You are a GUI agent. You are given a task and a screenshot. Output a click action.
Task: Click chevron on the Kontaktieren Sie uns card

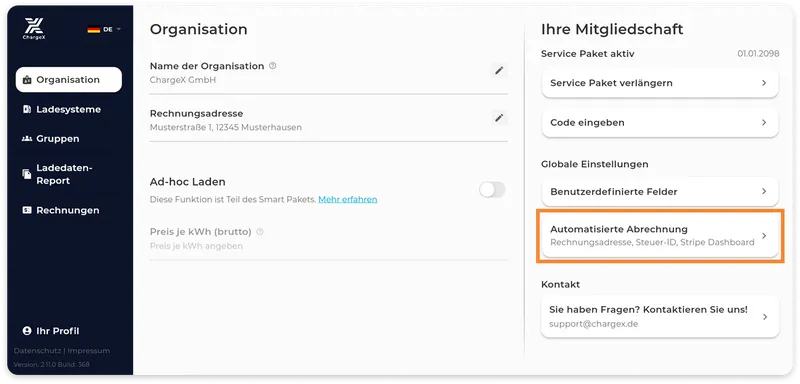[x=764, y=317]
